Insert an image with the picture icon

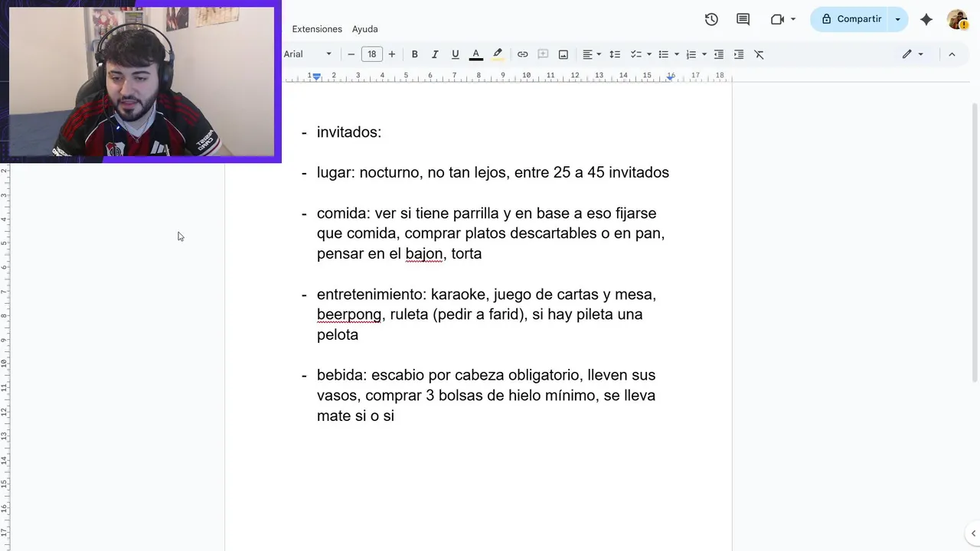pos(563,54)
